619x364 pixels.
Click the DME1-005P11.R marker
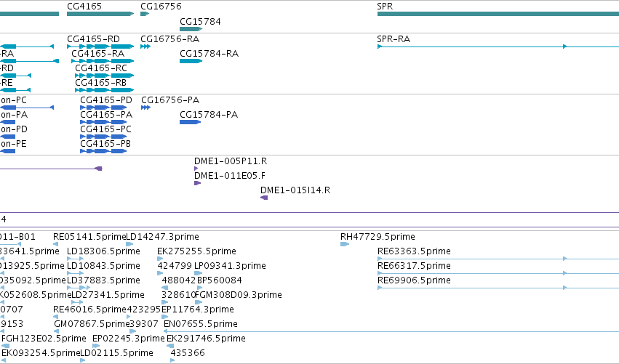pos(196,169)
